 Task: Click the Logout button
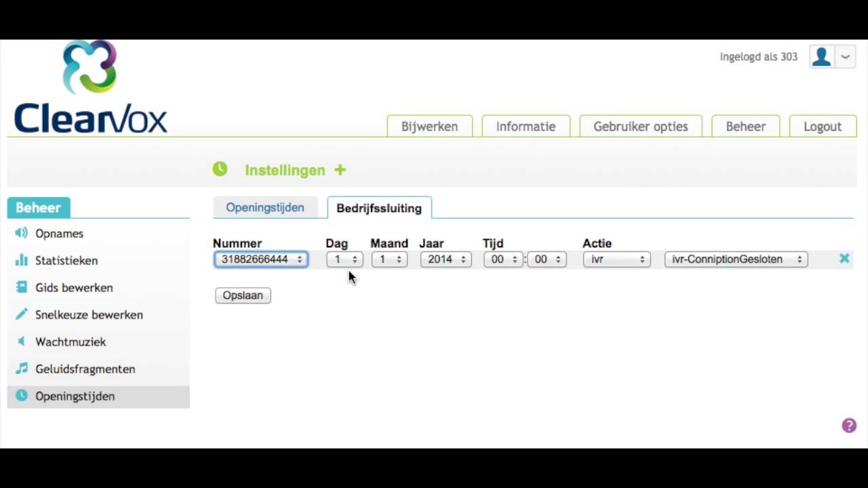pos(823,126)
